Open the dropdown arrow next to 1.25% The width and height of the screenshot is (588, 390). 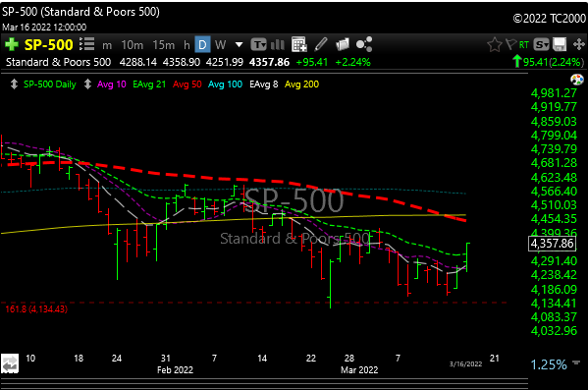pos(576,362)
